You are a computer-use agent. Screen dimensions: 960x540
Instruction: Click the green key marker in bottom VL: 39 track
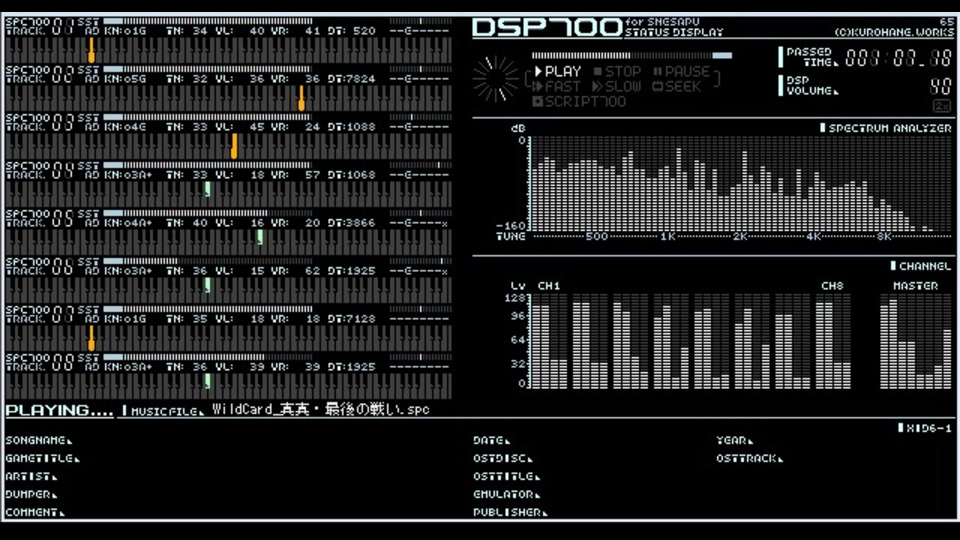click(x=208, y=381)
